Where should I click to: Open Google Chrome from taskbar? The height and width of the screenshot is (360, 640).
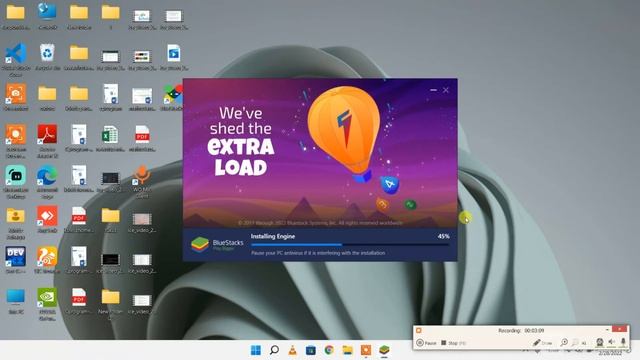(x=329, y=350)
